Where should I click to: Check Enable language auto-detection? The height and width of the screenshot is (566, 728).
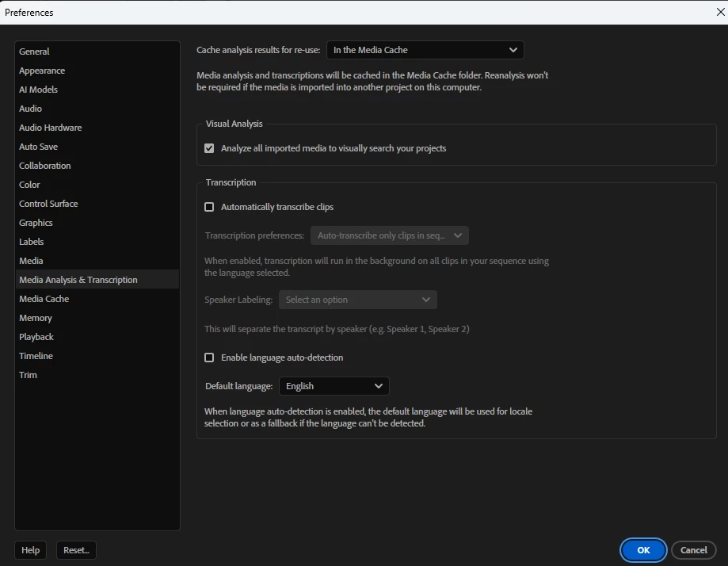pos(209,358)
